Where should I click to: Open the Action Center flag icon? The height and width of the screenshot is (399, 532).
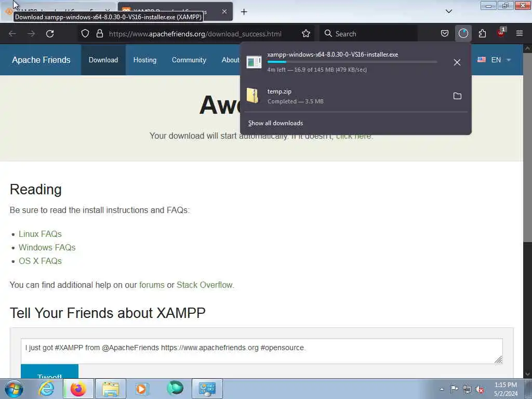pos(454,389)
